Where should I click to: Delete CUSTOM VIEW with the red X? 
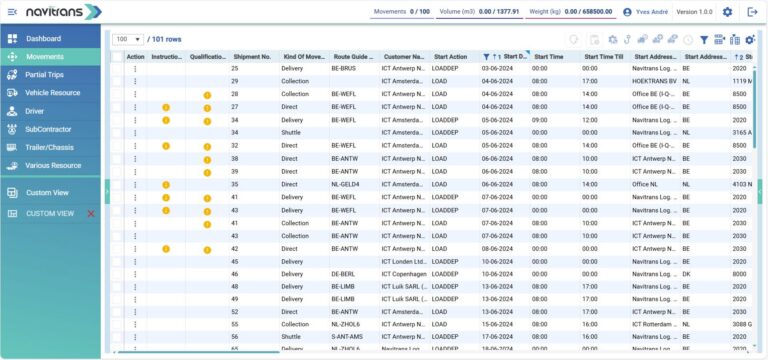pyautogui.click(x=91, y=214)
